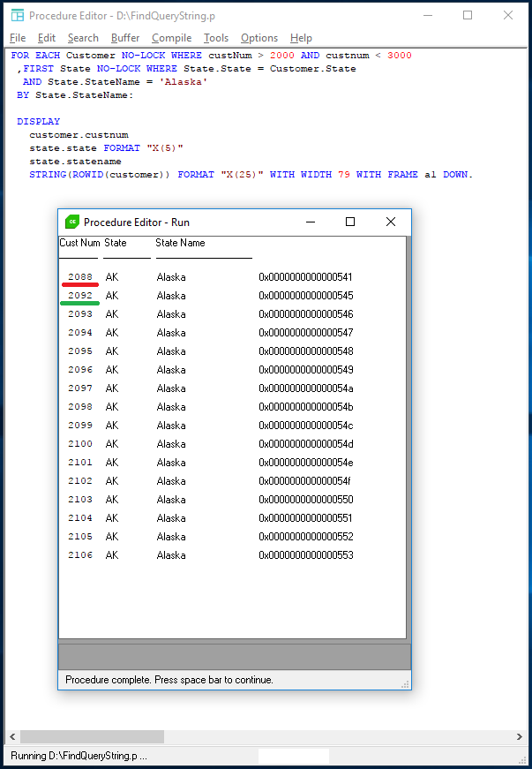Image resolution: width=532 pixels, height=769 pixels.
Task: Select customer number 2095
Action: (x=80, y=351)
